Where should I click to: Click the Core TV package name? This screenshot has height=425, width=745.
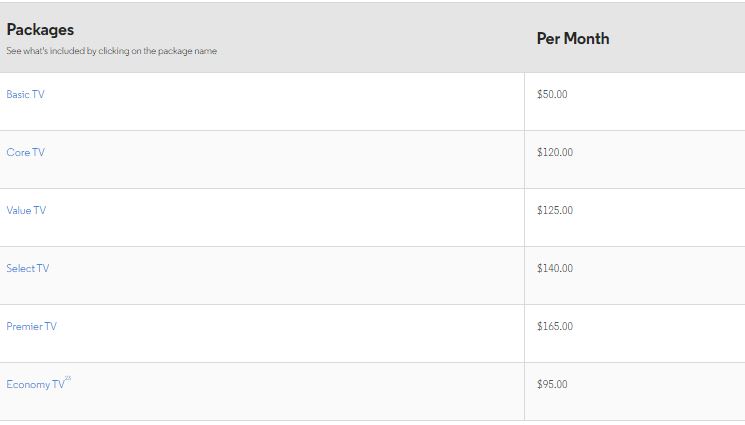[x=25, y=152]
